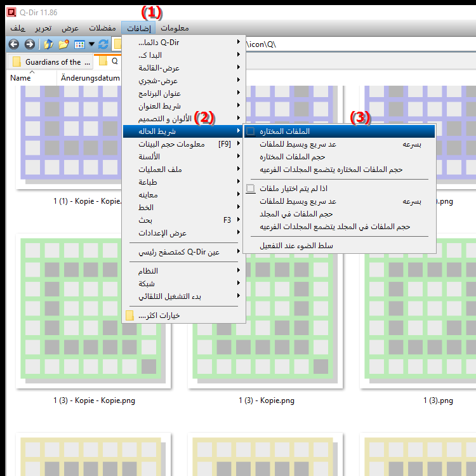Click the blue Refresh arrows icon
Image resolution: width=476 pixels, height=476 pixels.
pos(103,44)
